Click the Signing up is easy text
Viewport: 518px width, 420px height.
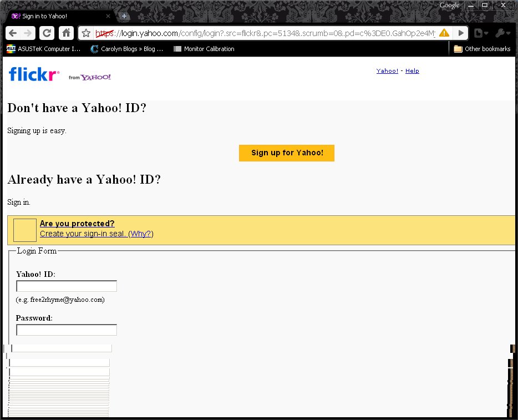[37, 130]
